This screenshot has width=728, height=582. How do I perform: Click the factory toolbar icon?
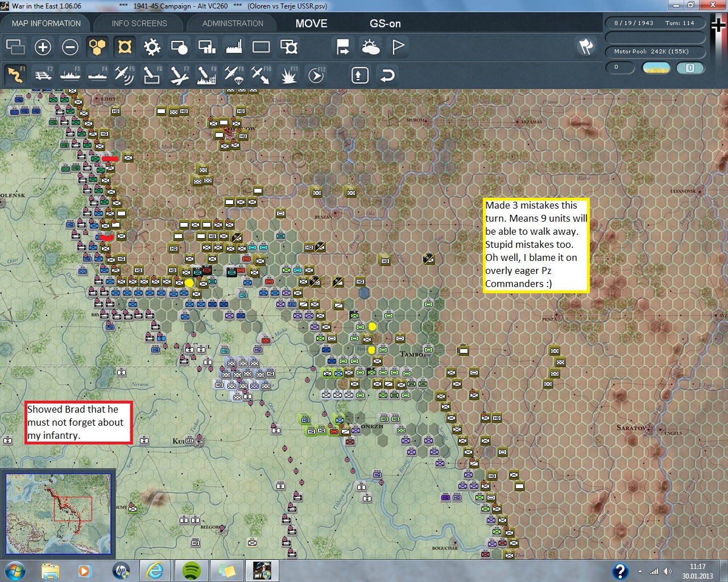pyautogui.click(x=234, y=47)
